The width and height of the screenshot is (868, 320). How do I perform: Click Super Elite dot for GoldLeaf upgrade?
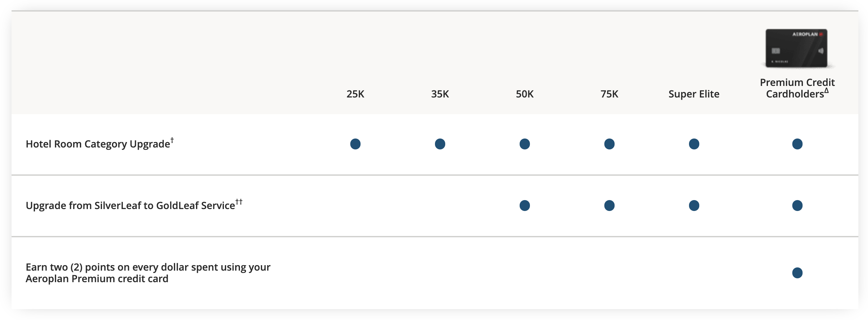(x=694, y=206)
